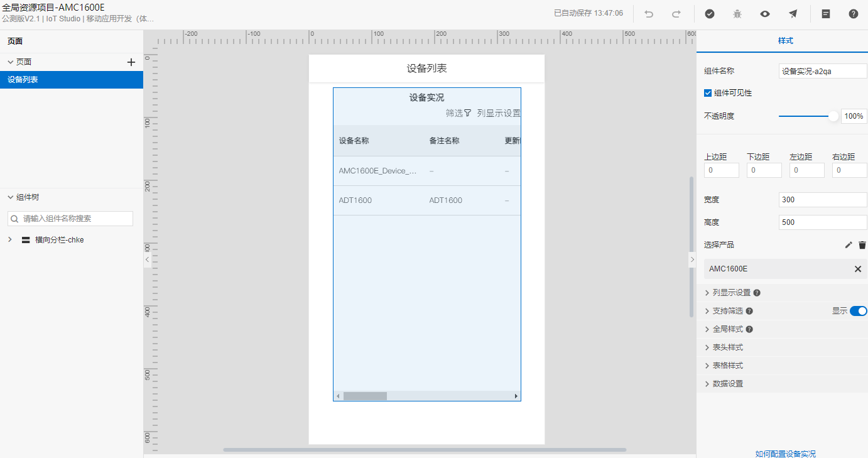Click the redo arrow icon
868x458 pixels.
click(676, 14)
